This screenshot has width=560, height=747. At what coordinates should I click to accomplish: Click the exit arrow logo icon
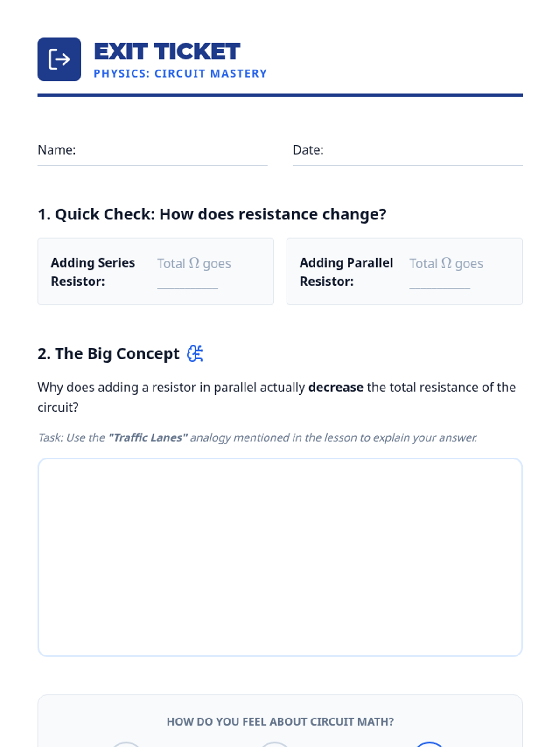[x=59, y=59]
